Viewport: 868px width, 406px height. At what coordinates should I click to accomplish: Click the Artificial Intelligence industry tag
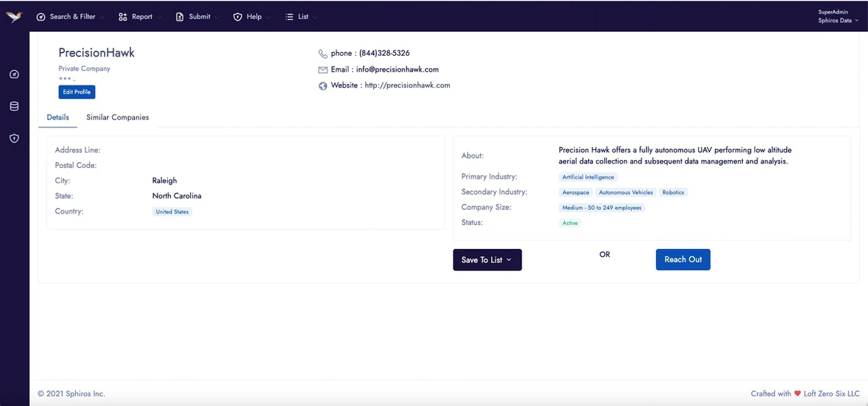click(588, 177)
